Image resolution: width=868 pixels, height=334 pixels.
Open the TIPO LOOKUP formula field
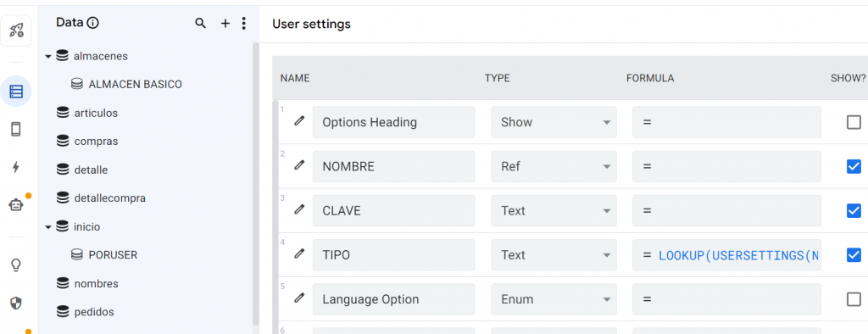point(726,255)
